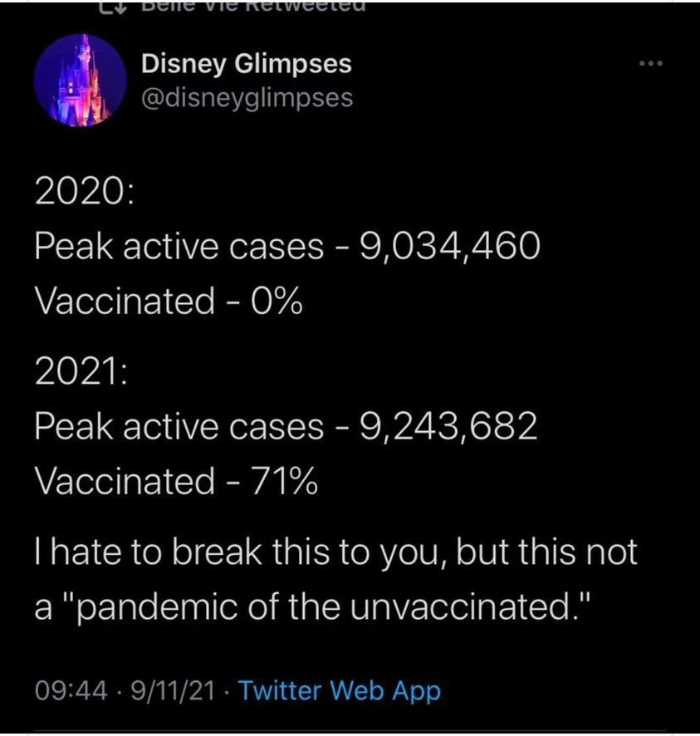
Task: Open the three-dot more options menu
Action: [x=647, y=65]
